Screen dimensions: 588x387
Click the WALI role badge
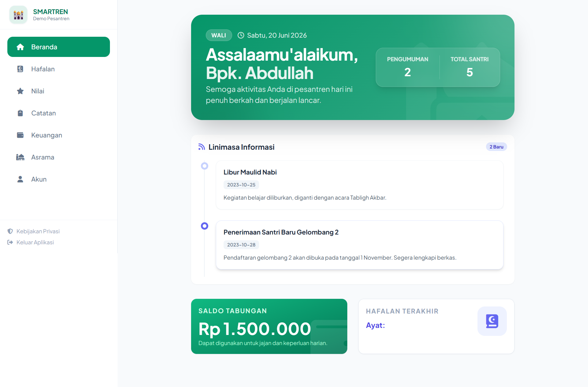219,35
